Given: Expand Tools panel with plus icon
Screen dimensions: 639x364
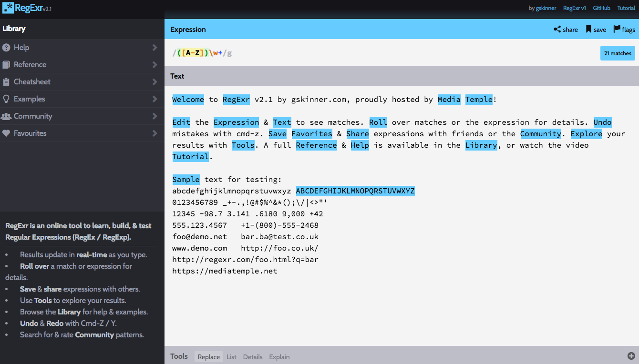Looking at the screenshot, I should pyautogui.click(x=631, y=356).
